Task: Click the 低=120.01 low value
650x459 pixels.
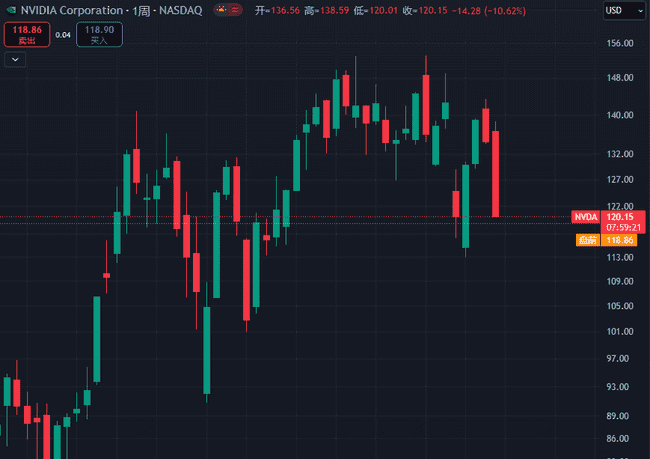Action: point(376,10)
